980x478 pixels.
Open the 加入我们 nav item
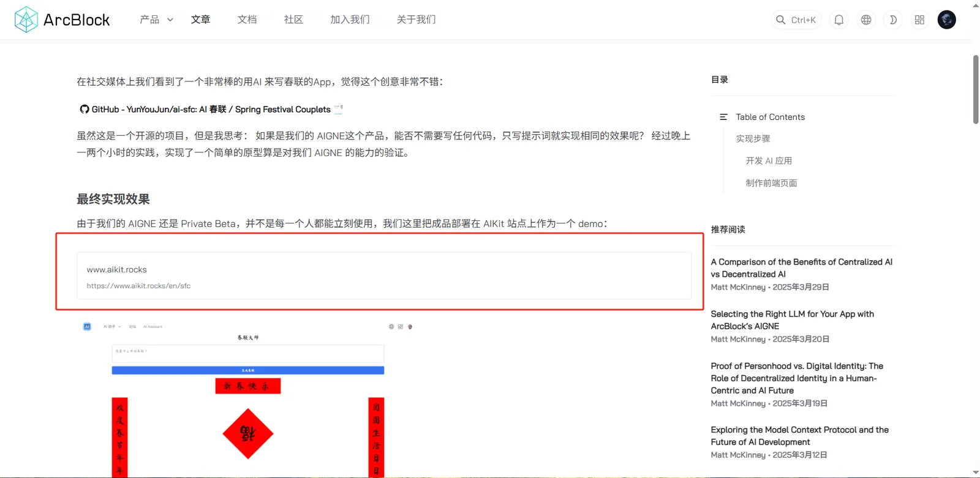350,20
